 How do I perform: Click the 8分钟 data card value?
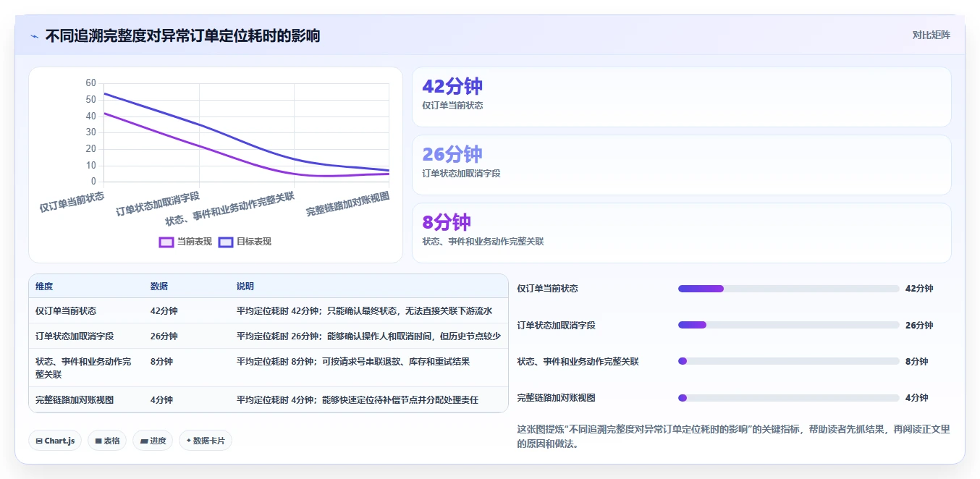tap(447, 222)
